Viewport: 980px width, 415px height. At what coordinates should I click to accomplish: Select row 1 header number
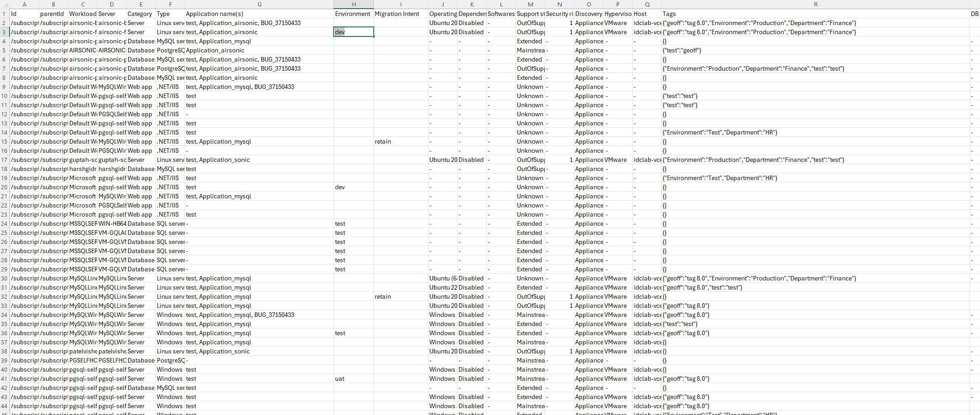tap(5, 14)
